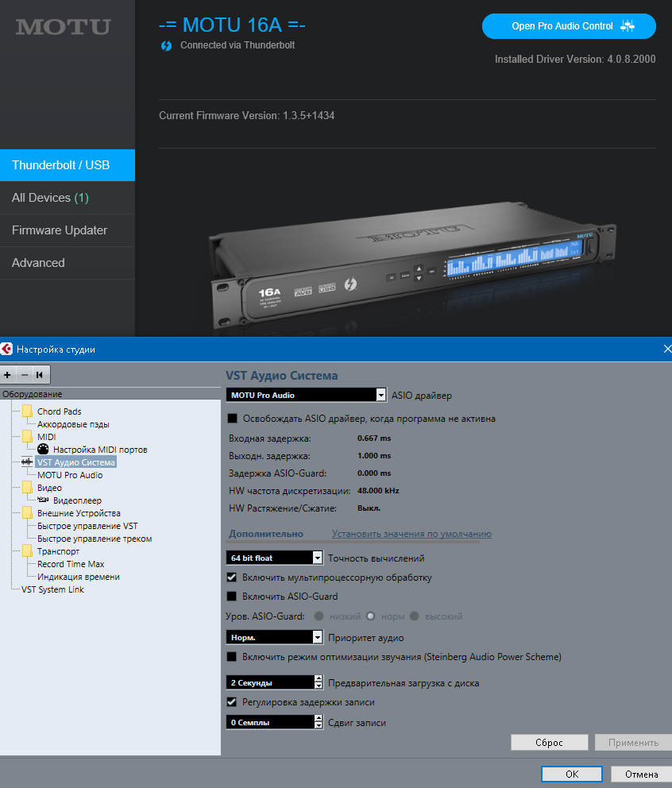This screenshot has height=788, width=672.
Task: Toggle Регулировка задержки записи checkbox
Action: click(232, 701)
